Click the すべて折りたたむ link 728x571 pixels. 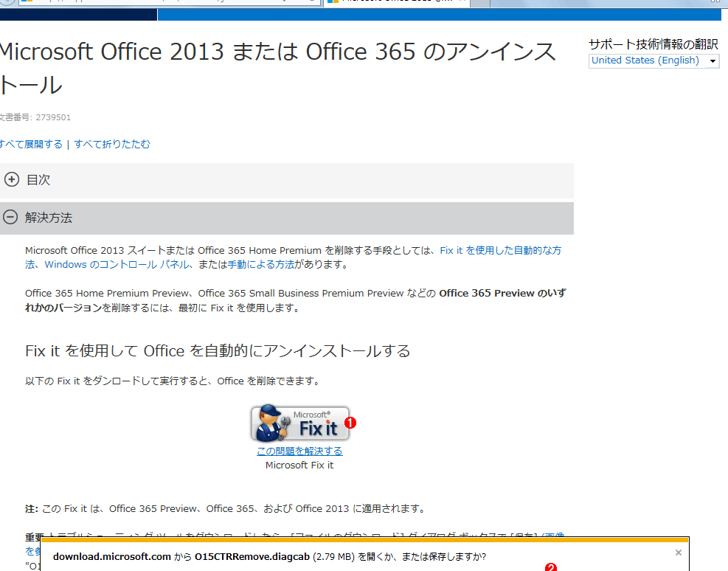[x=112, y=145]
